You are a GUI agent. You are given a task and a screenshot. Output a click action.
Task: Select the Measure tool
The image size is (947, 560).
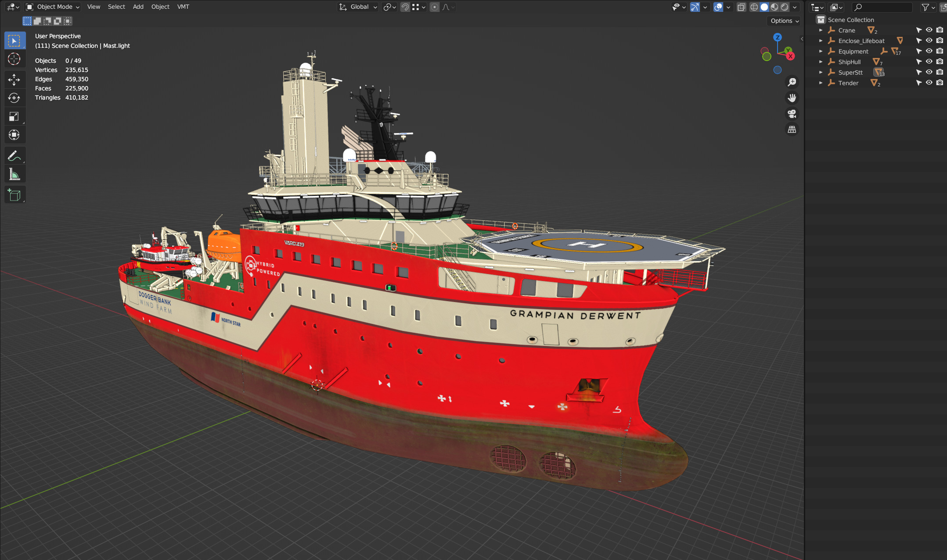[14, 174]
